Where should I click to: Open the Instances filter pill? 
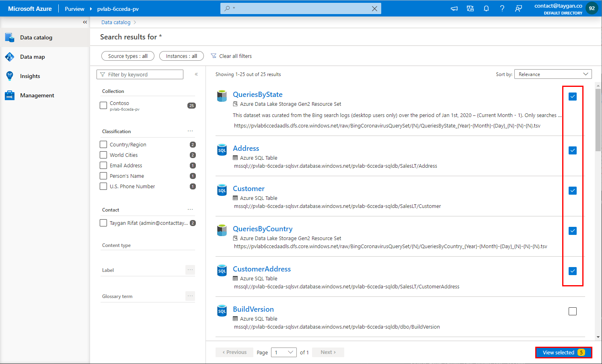click(x=181, y=56)
